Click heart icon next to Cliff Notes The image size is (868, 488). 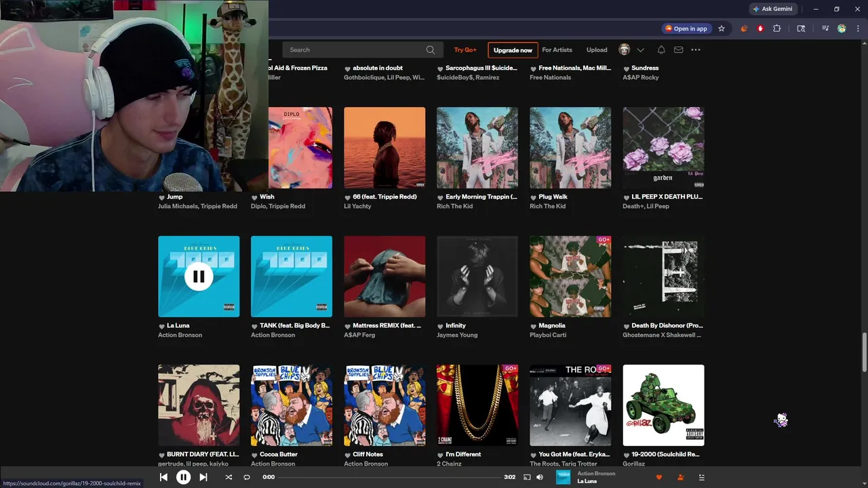(x=347, y=455)
